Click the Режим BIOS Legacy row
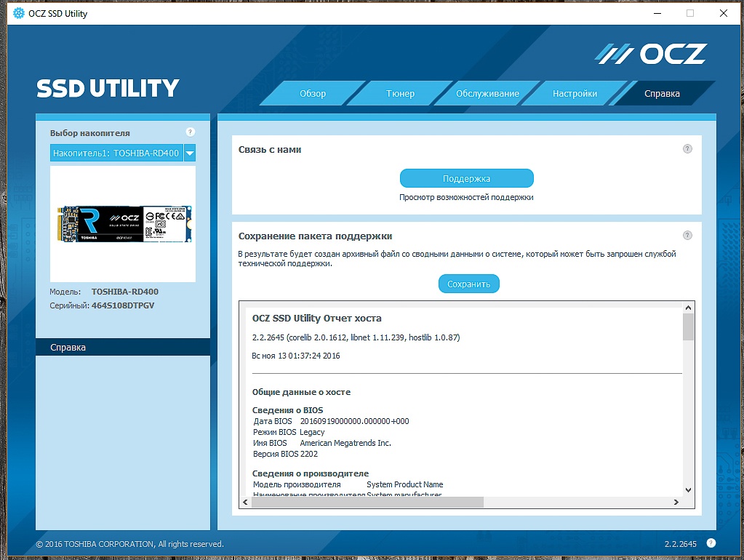The width and height of the screenshot is (744, 560). pos(289,432)
